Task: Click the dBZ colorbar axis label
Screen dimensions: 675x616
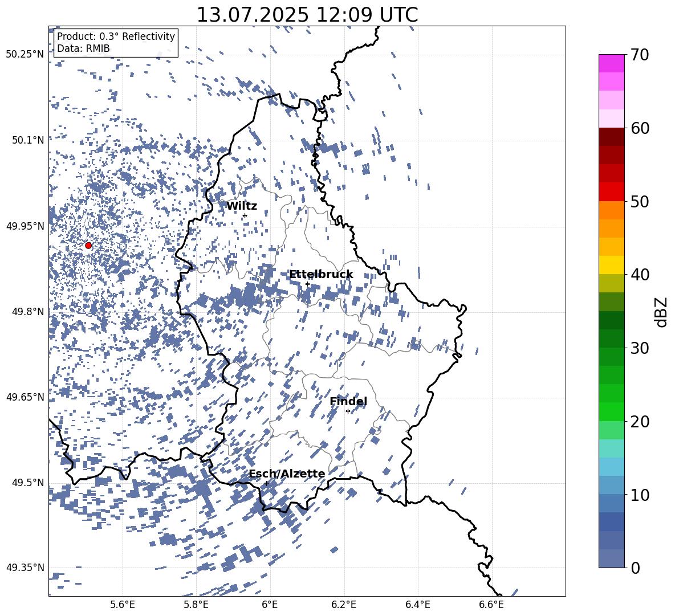Action: 661,312
